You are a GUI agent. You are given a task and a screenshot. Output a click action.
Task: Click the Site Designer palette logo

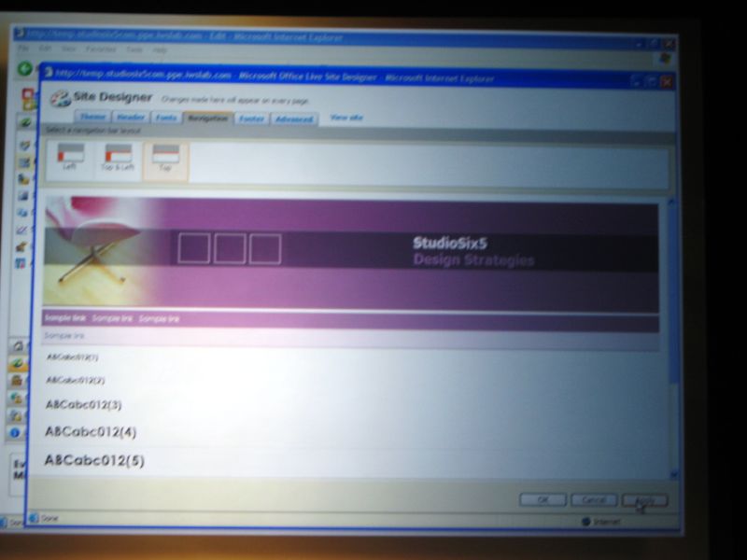pos(60,99)
